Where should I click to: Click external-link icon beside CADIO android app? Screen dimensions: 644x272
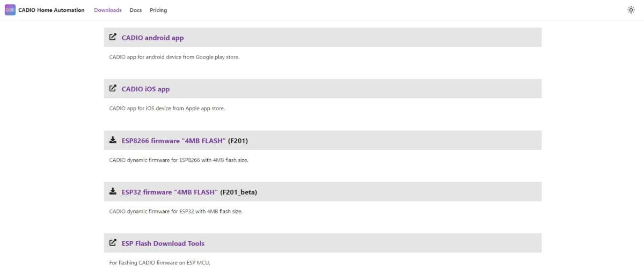tap(113, 37)
